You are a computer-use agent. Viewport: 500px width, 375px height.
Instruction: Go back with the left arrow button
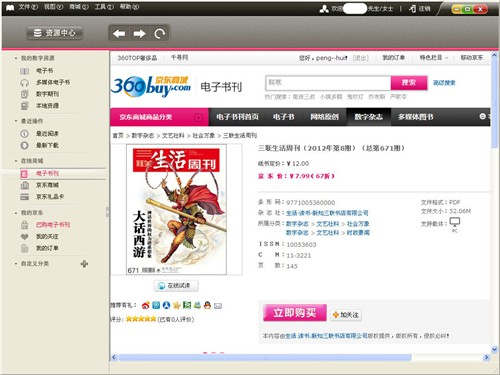coord(119,33)
